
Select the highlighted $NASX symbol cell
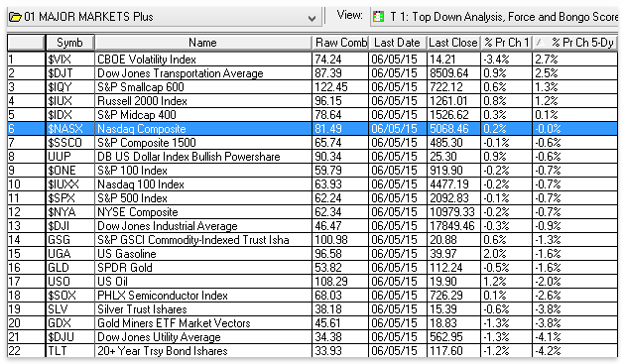coord(70,129)
